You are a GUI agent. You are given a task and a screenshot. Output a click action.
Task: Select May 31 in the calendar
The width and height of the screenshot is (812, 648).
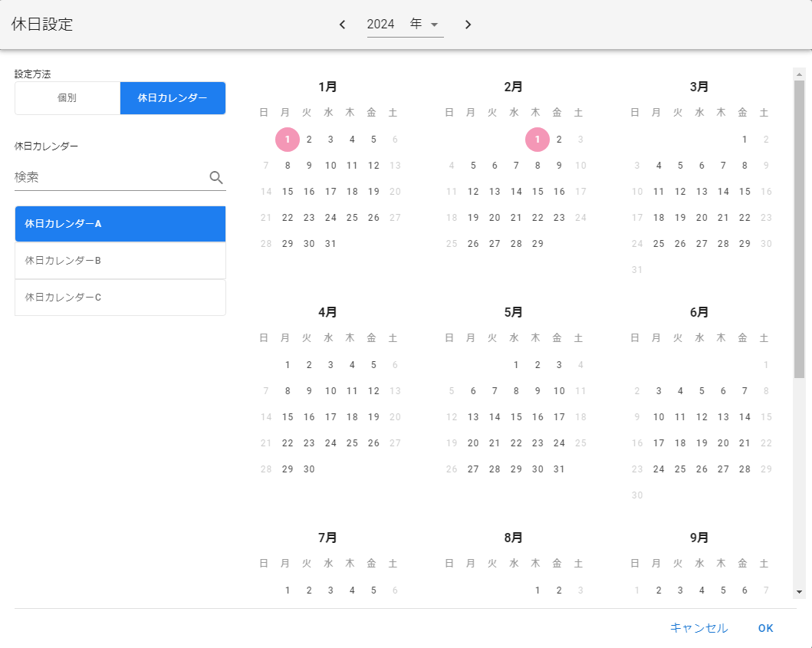(x=559, y=469)
